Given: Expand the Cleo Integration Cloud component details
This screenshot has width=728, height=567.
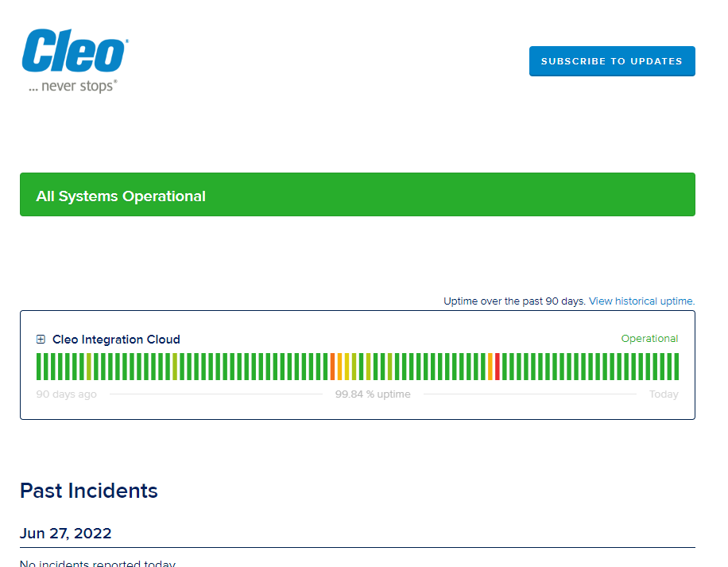Looking at the screenshot, I should 41,339.
